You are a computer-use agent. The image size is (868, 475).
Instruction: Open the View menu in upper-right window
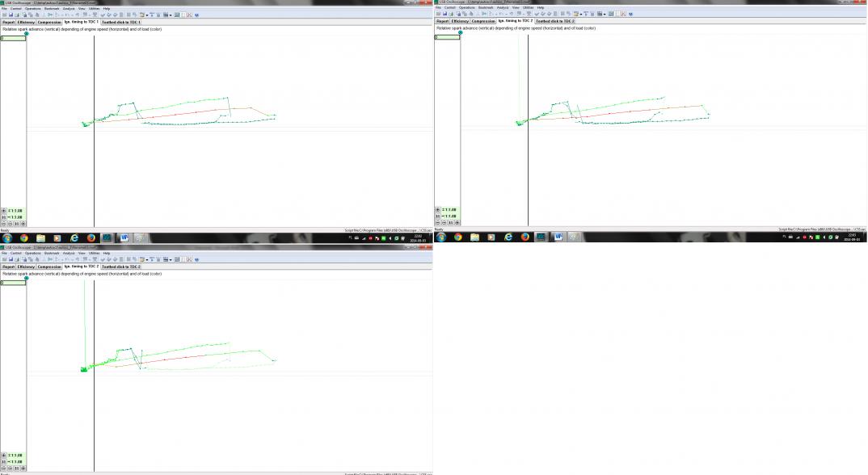[x=516, y=8]
